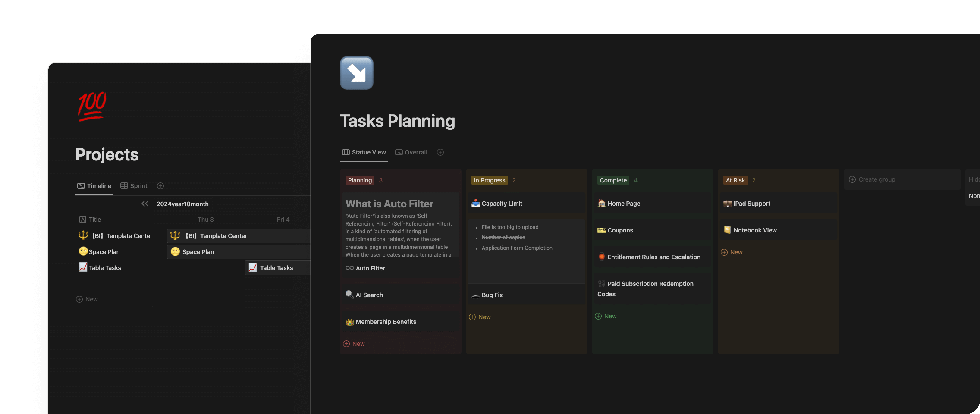Viewport: 980px width, 414px height.
Task: Click the arrow emoji icon above Tasks Planning
Action: point(356,73)
